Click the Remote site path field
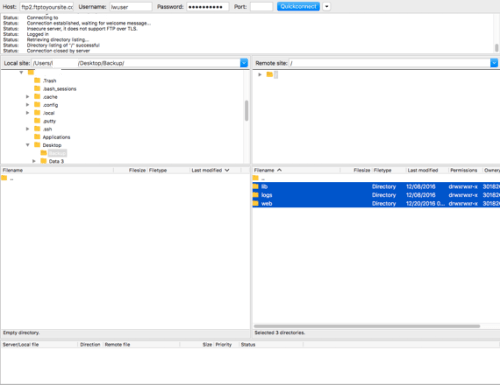The height and width of the screenshot is (385, 500). (389, 63)
